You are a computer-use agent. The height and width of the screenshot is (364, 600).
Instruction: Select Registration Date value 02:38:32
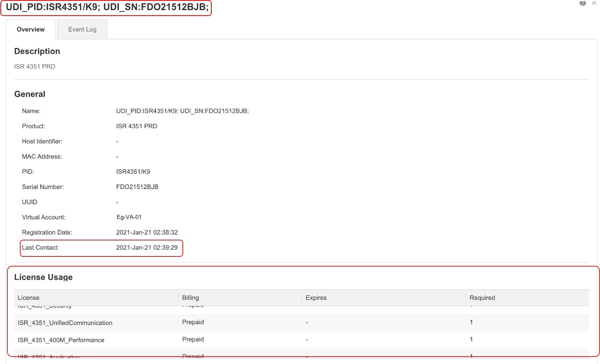point(147,232)
